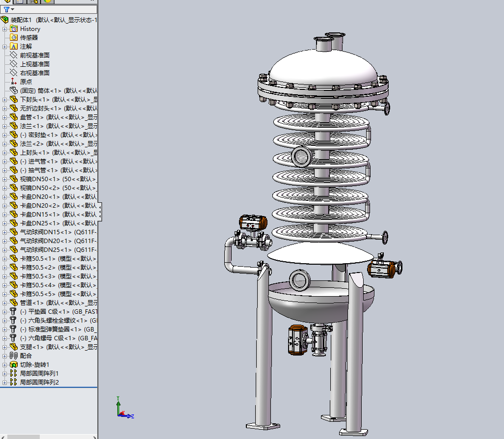Expand the History node
This screenshot has width=504, height=439.
click(4, 29)
